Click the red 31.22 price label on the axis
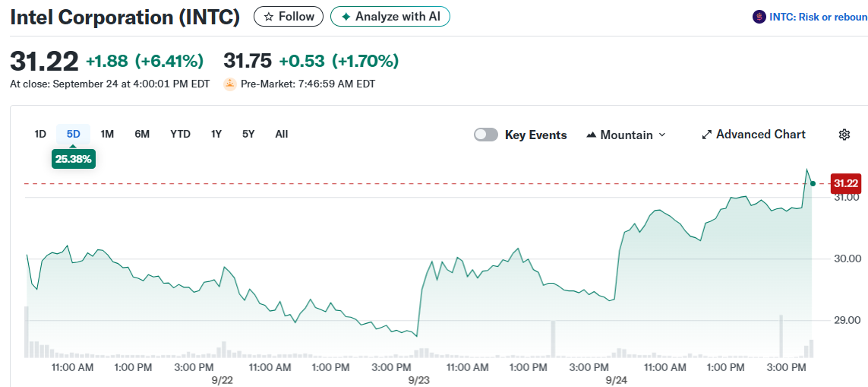 coord(846,183)
